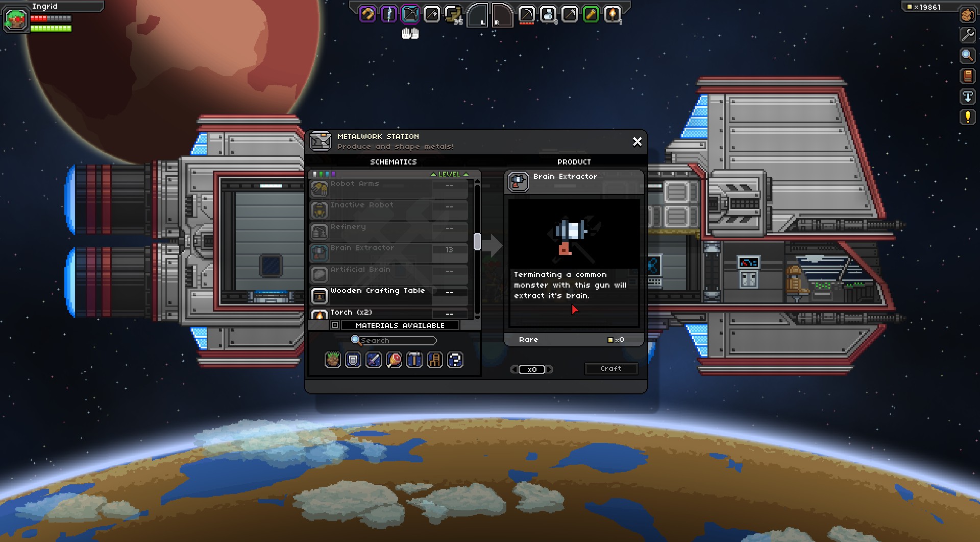980x542 pixels.
Task: Click the magnifying glass inspect icon
Action: tap(967, 56)
